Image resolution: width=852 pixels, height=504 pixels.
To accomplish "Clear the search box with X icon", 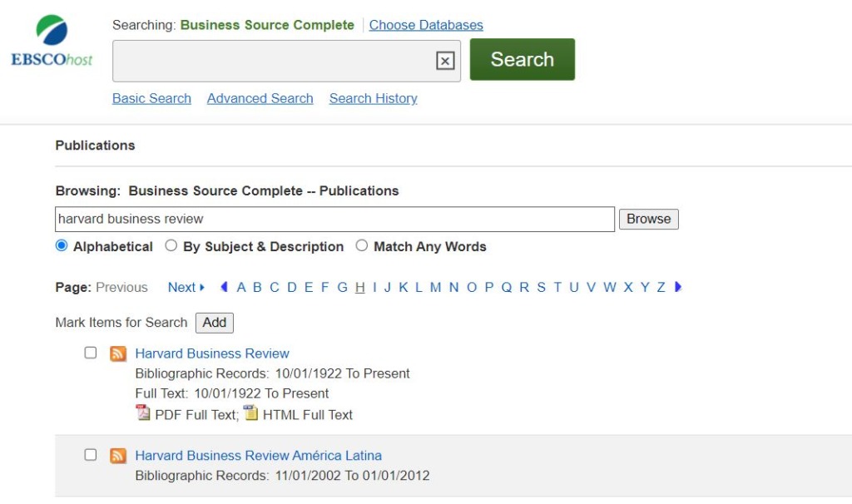I will point(445,61).
